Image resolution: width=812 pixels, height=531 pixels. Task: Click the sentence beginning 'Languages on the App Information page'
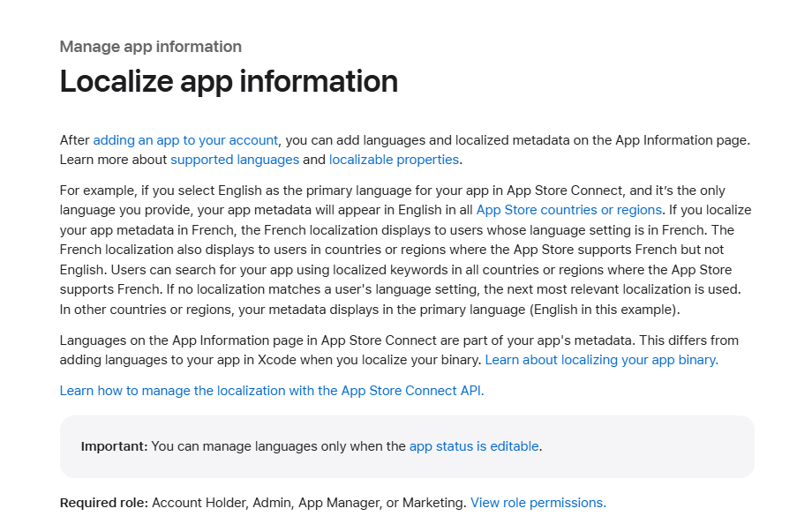[348, 340]
